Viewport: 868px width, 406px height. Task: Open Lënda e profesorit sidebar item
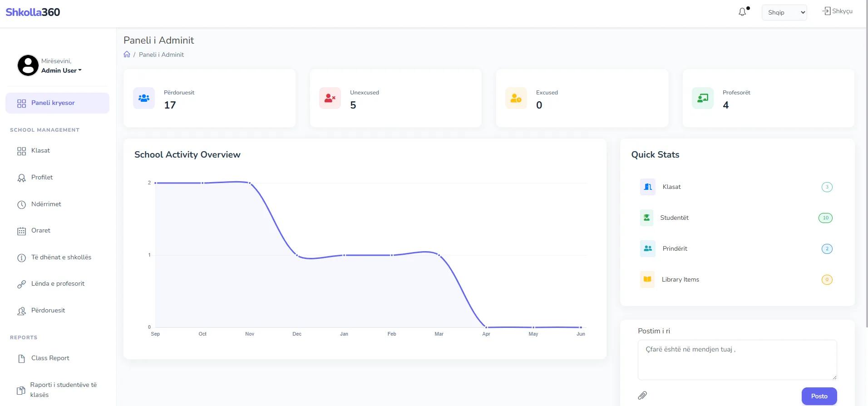tap(57, 284)
